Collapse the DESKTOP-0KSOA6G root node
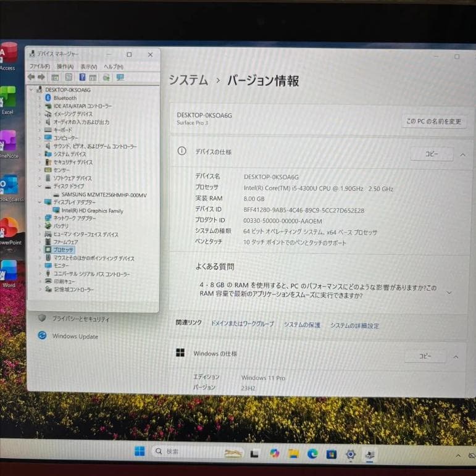 pos(31,90)
